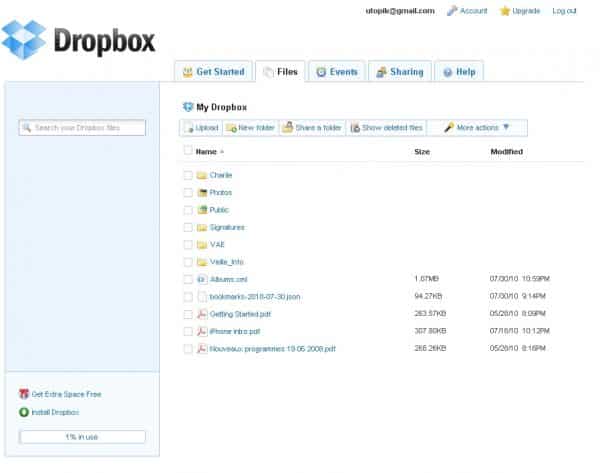Image resolution: width=600 pixels, height=473 pixels.
Task: Check the Signatures folder checkbox
Action: pyautogui.click(x=188, y=227)
